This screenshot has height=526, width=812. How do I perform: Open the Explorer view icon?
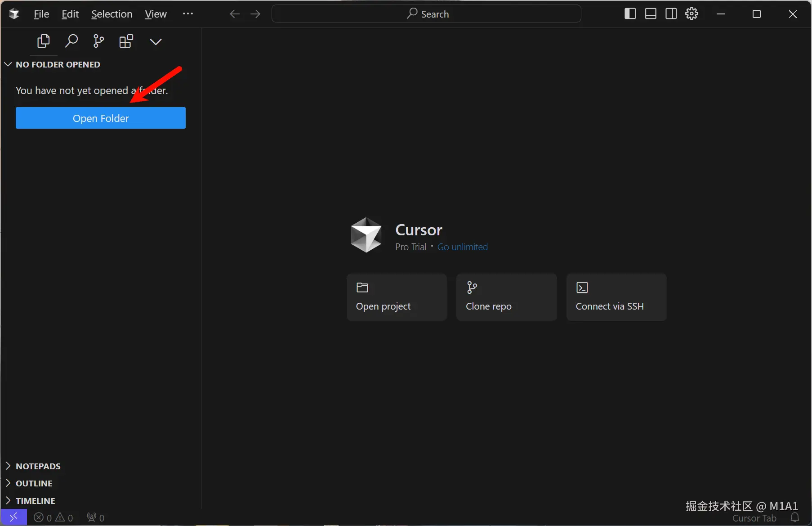44,41
